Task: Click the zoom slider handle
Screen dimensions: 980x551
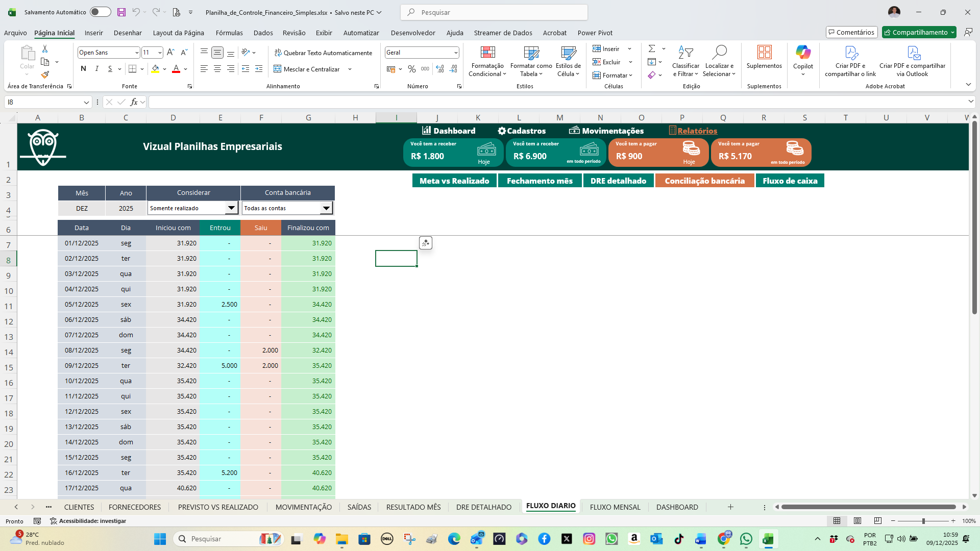Action: click(923, 521)
